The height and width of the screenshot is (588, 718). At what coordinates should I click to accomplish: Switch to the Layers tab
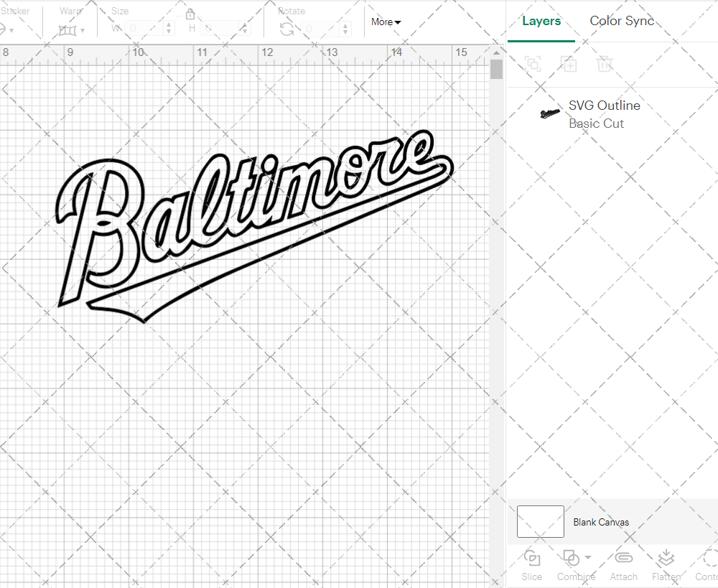541,21
